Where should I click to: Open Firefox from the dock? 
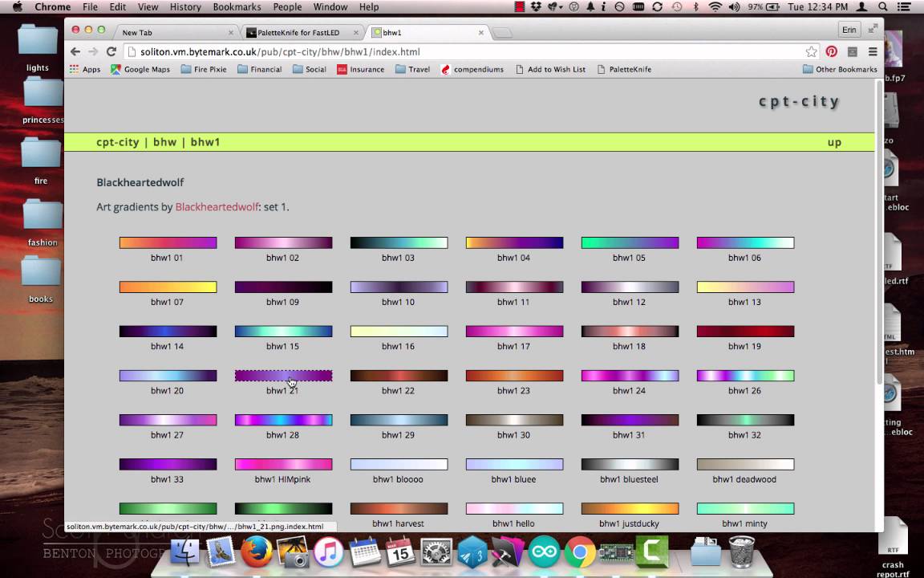click(x=257, y=553)
